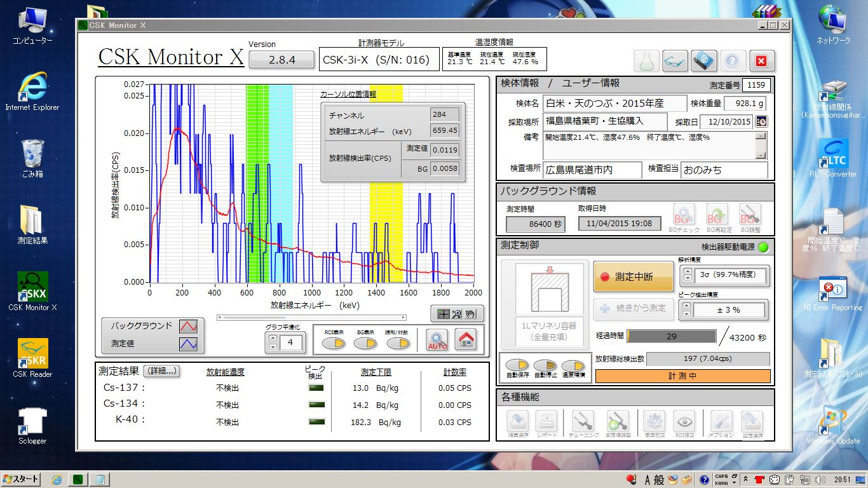
Task: Click the horizontal scrollbar under the graph
Action: click(x=311, y=317)
